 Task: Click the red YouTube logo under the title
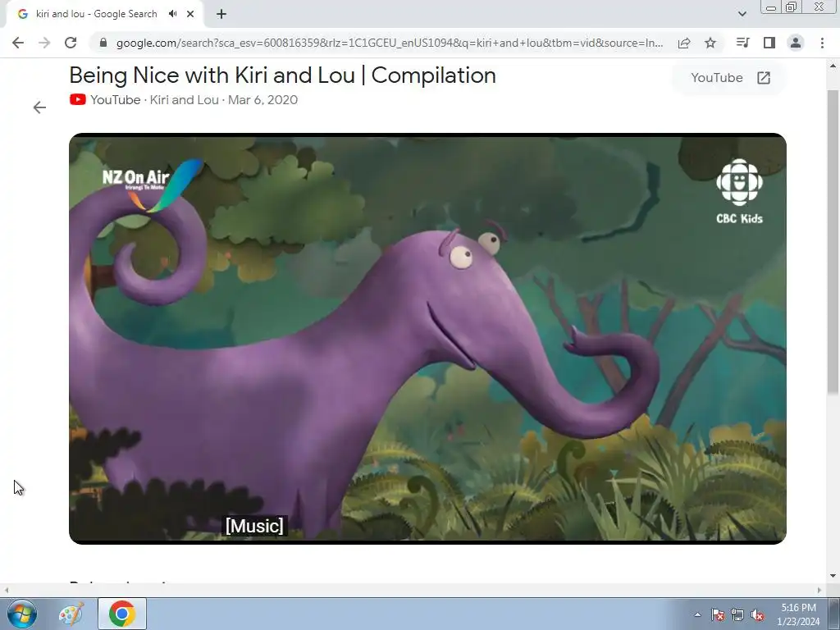78,99
